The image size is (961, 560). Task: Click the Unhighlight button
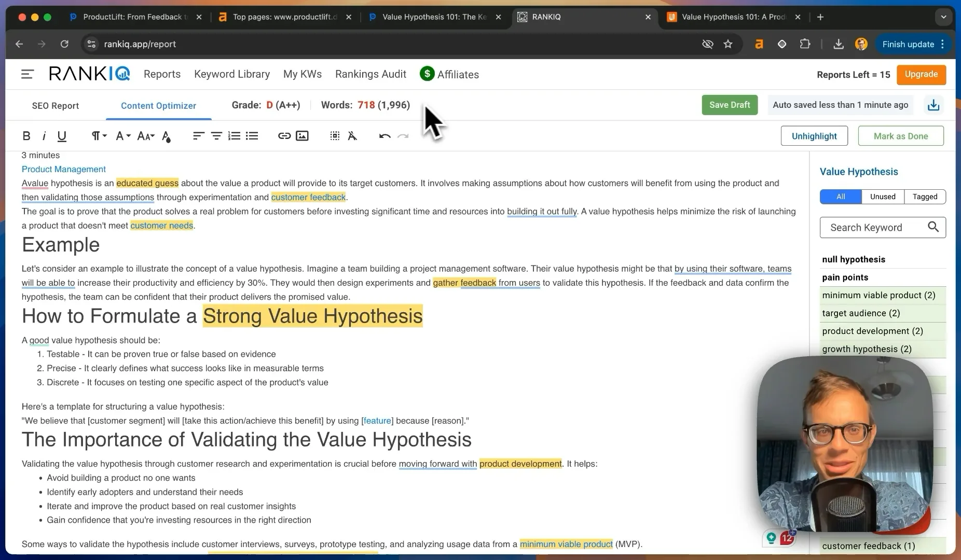click(x=814, y=136)
